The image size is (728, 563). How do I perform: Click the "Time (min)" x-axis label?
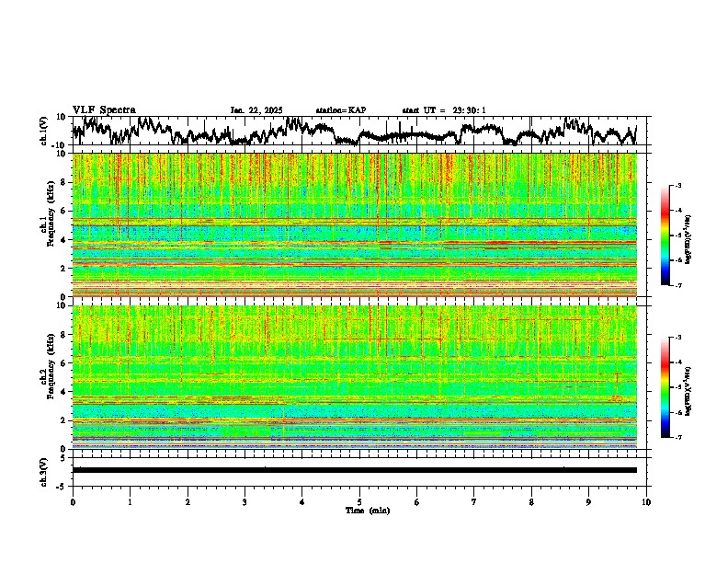point(368,511)
